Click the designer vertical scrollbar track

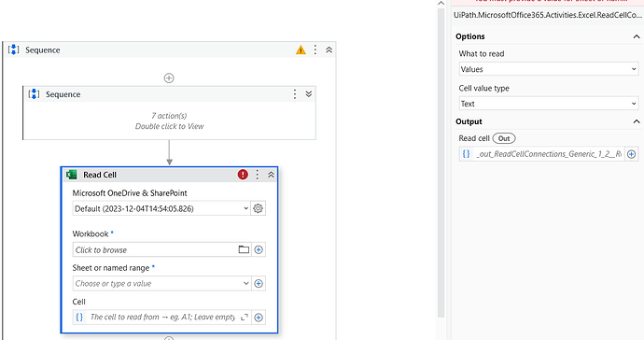(441, 163)
